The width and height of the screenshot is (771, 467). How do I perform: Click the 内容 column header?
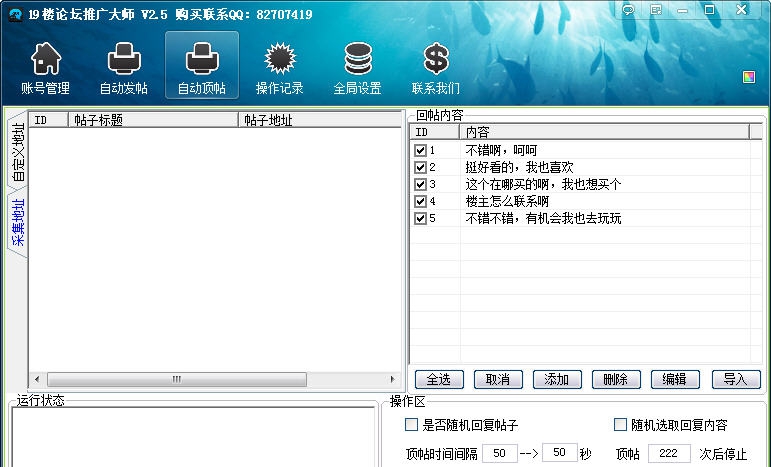[x=604, y=132]
